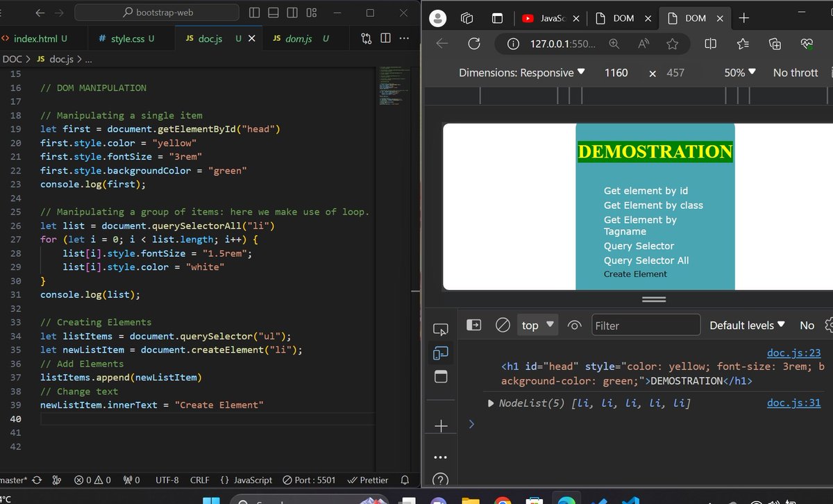
Task: Toggle inspect element tool in DevTools
Action: click(x=440, y=328)
